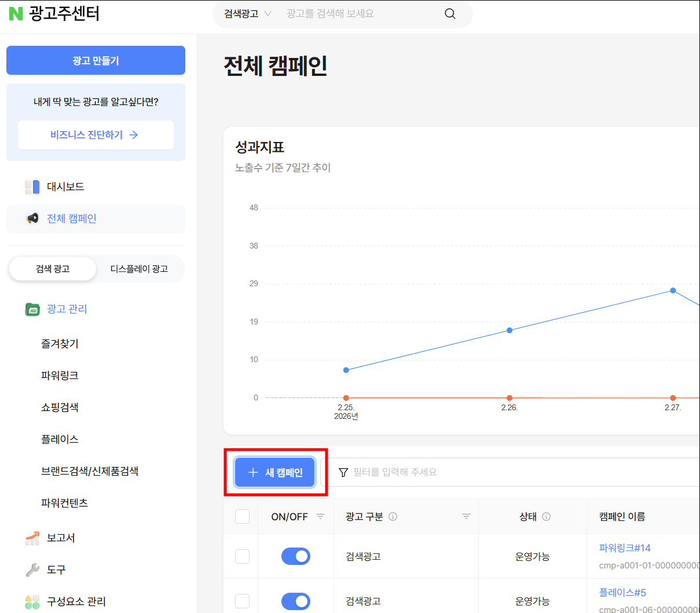Click the 광고주센터 title text
The height and width of the screenshot is (613, 700).
(x=64, y=13)
